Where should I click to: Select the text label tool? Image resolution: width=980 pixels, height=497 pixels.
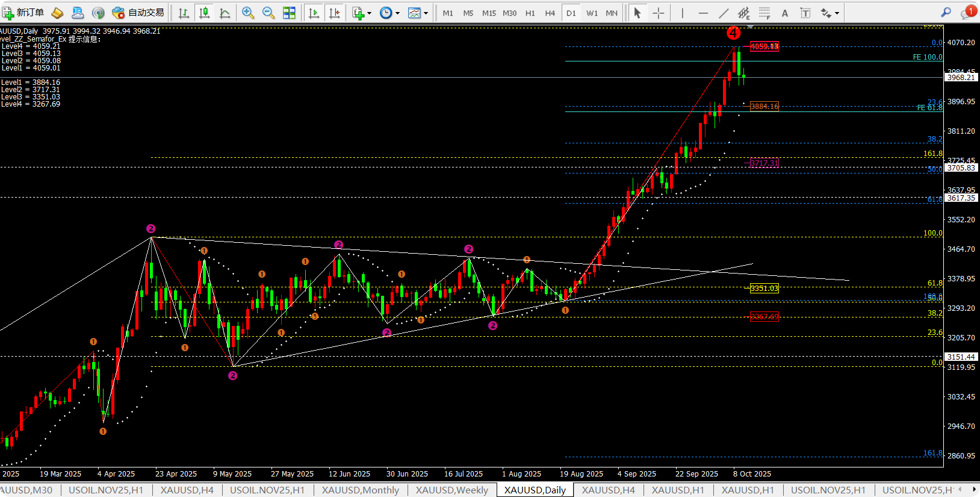[805, 13]
